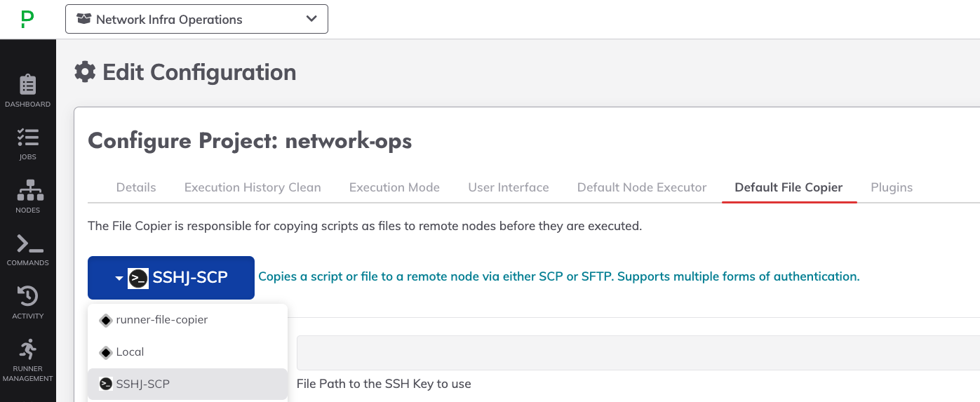The image size is (980, 402).
Task: Open the User Interface tab
Action: pos(509,187)
